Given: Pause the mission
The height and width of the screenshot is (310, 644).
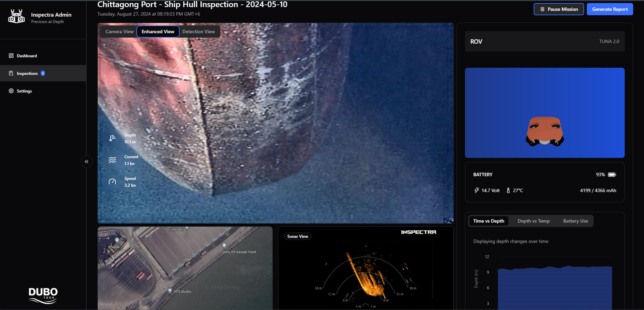Looking at the screenshot, I should 559,9.
